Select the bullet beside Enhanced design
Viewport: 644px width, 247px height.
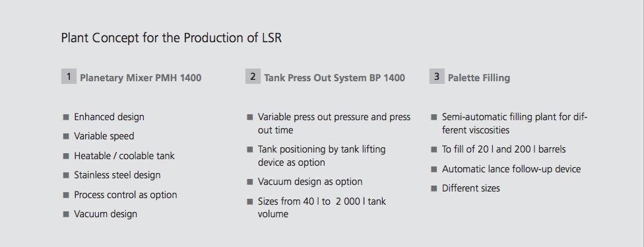[x=66, y=117]
